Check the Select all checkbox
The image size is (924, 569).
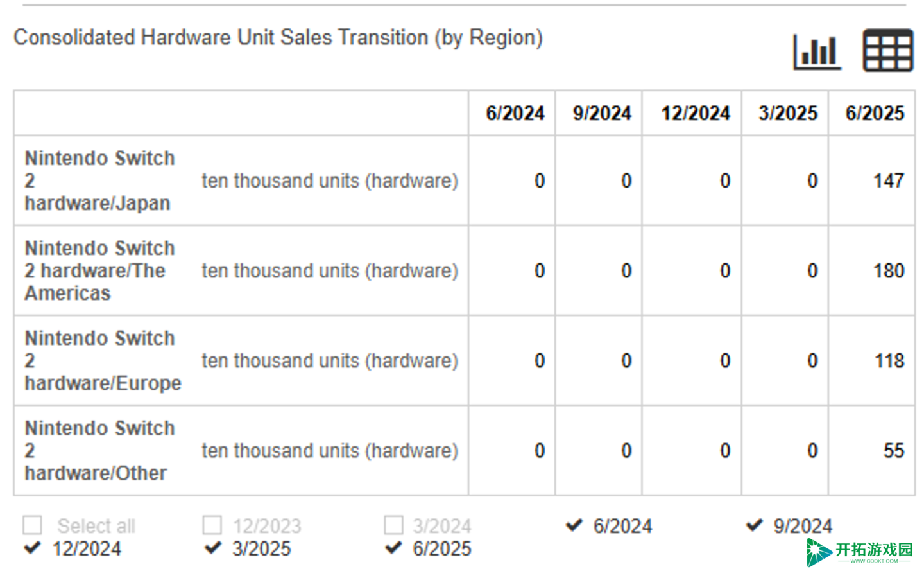click(x=32, y=525)
